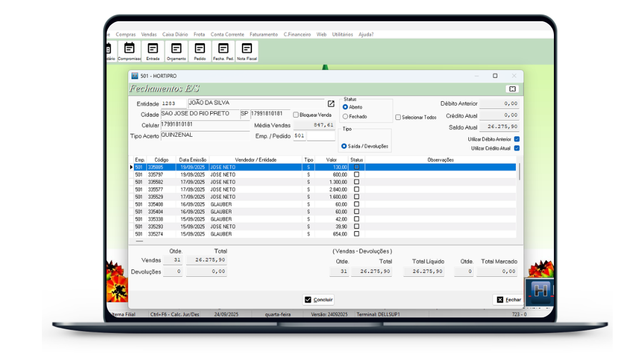Click the Nota Fiscal toolbar icon
This screenshot has width=644, height=353.
click(x=247, y=51)
